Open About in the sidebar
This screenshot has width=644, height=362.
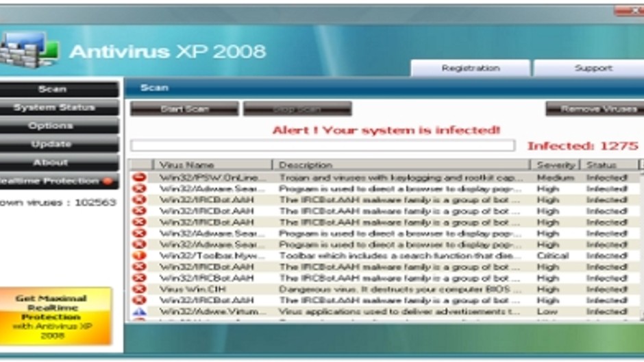tap(60, 162)
